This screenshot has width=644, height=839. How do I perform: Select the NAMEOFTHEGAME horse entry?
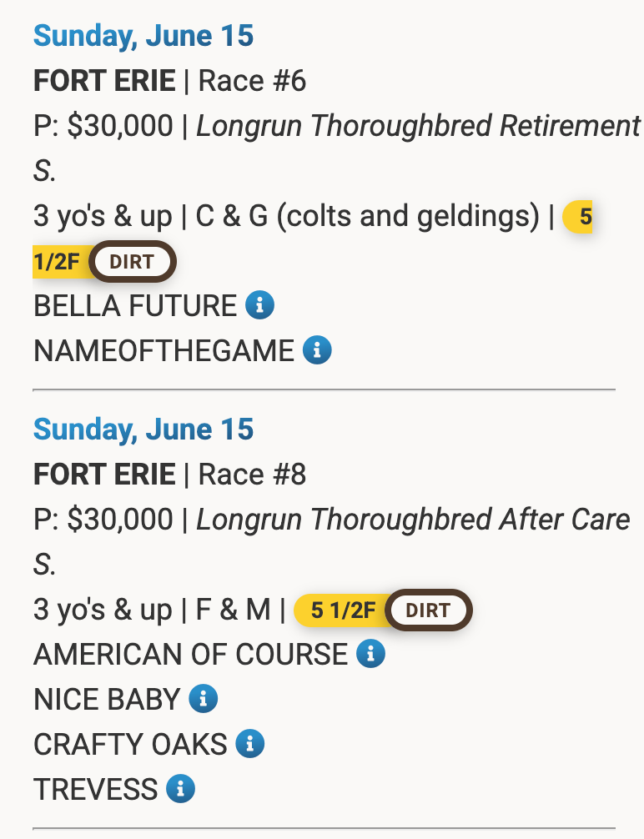[164, 351]
